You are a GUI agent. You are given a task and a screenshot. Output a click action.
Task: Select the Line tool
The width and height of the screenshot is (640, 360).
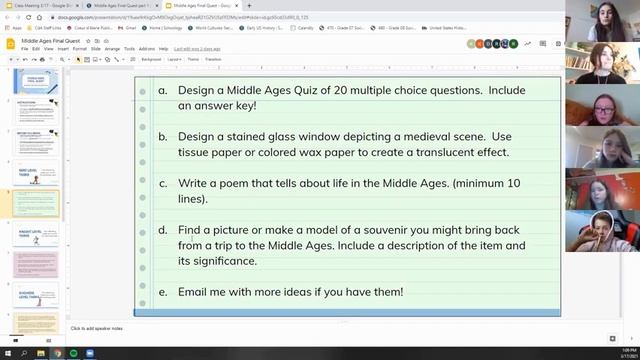(x=117, y=60)
